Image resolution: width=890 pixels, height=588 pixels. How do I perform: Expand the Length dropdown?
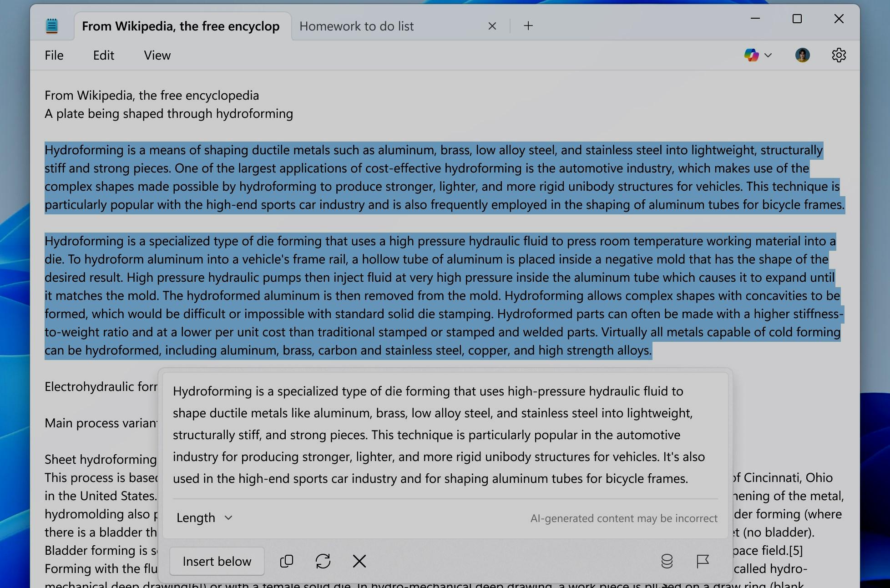coord(205,518)
